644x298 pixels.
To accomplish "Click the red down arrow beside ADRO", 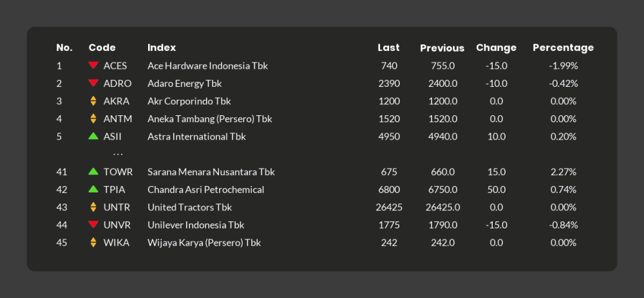I will (93, 83).
